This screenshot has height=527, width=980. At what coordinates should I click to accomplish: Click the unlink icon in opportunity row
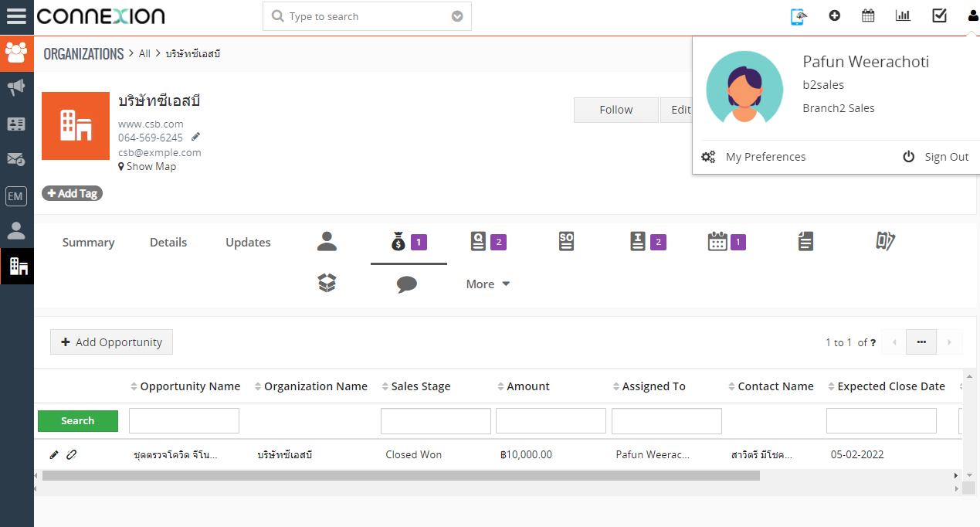pyautogui.click(x=72, y=454)
